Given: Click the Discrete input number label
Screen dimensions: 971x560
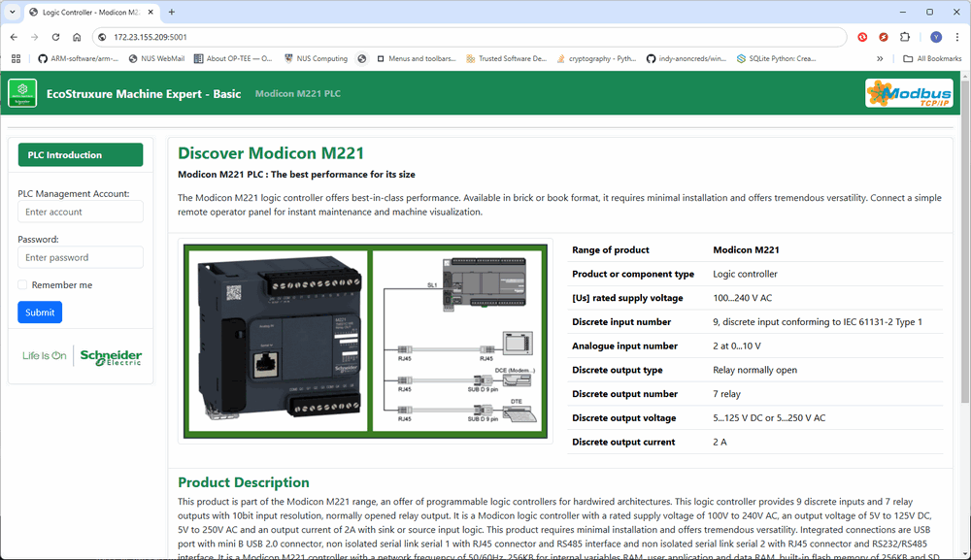Looking at the screenshot, I should (x=621, y=322).
